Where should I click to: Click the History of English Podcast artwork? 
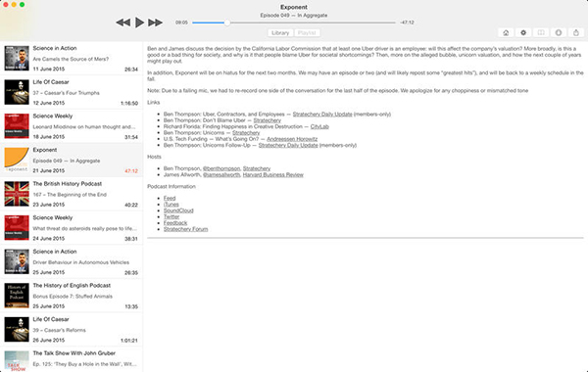tap(17, 296)
